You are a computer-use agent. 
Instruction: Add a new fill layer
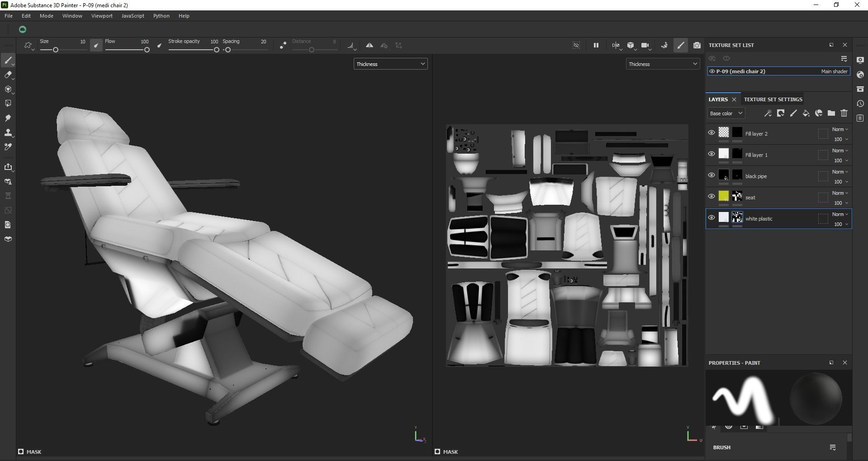point(806,113)
